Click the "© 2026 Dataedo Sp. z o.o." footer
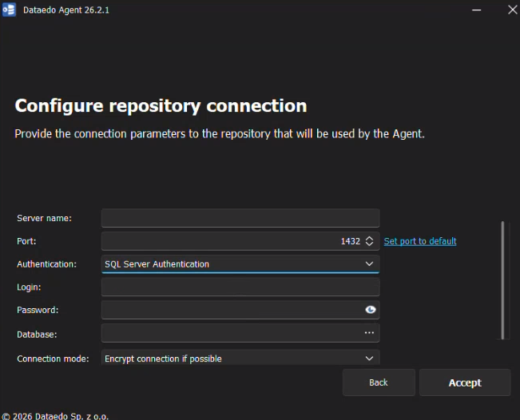Image resolution: width=520 pixels, height=420 pixels. click(x=55, y=416)
